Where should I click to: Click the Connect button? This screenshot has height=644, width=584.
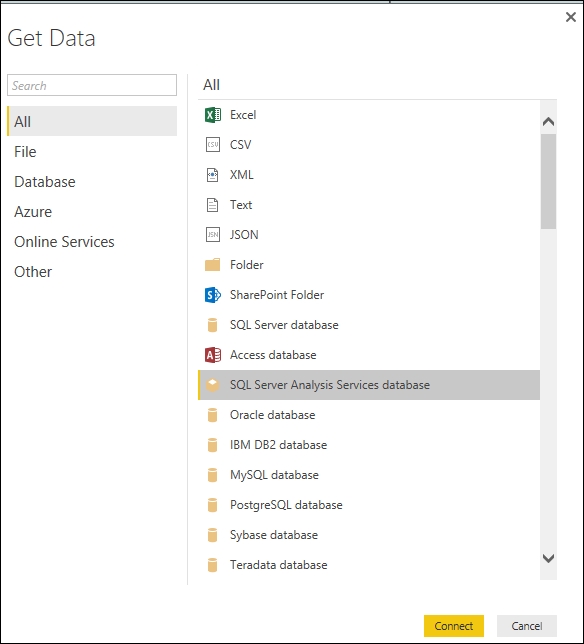coord(454,626)
